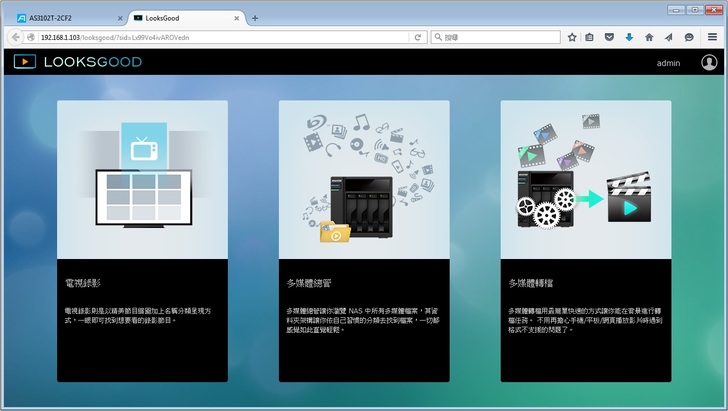Open a new browser tab
Viewport: 728px width, 411px height.
point(255,18)
